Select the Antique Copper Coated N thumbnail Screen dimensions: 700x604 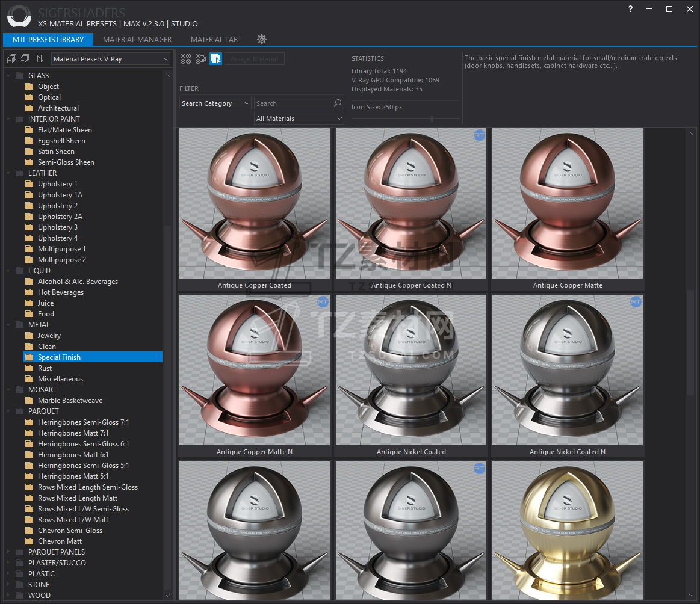pos(411,203)
